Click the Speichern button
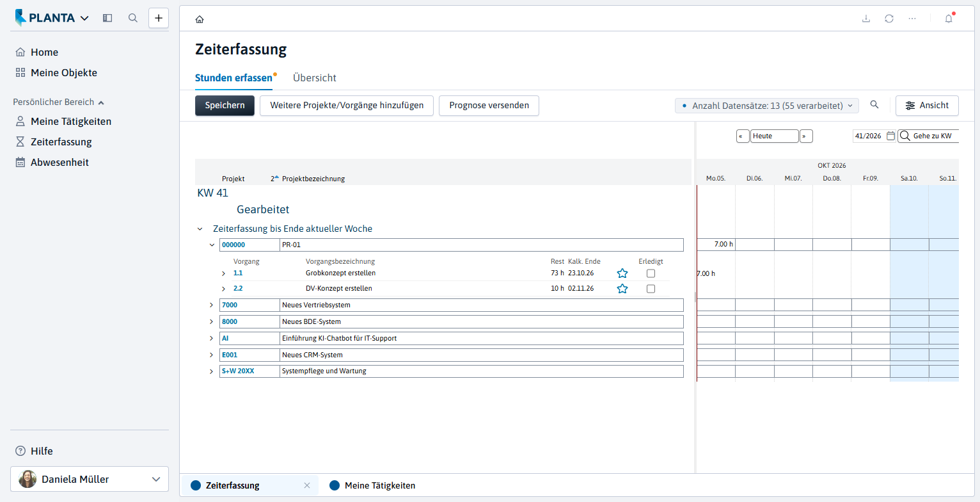Viewport: 980px width, 502px height. (225, 106)
